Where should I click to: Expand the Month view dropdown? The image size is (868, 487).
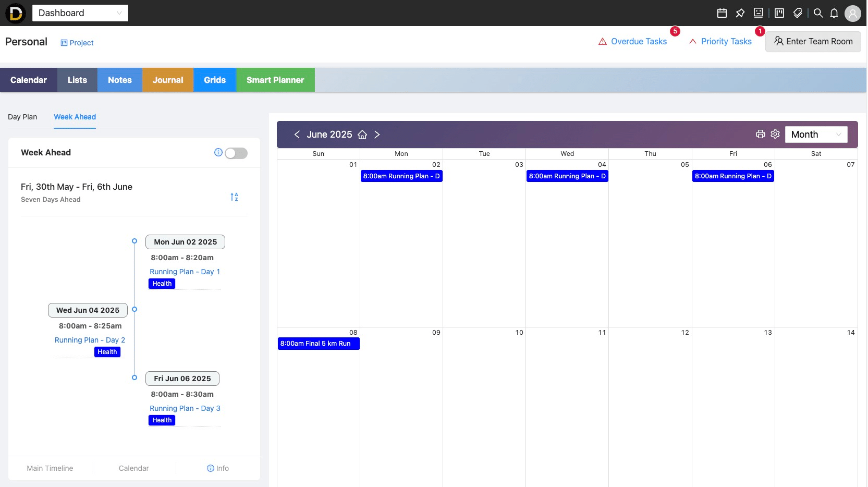[815, 135]
